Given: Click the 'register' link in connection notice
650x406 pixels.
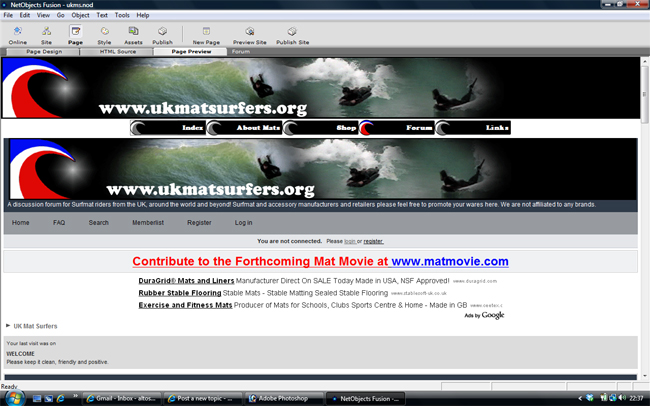Looking at the screenshot, I should 373,241.
